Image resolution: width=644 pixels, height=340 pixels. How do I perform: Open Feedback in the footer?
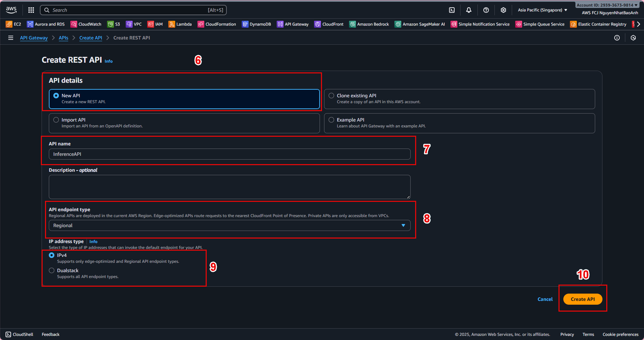click(51, 334)
